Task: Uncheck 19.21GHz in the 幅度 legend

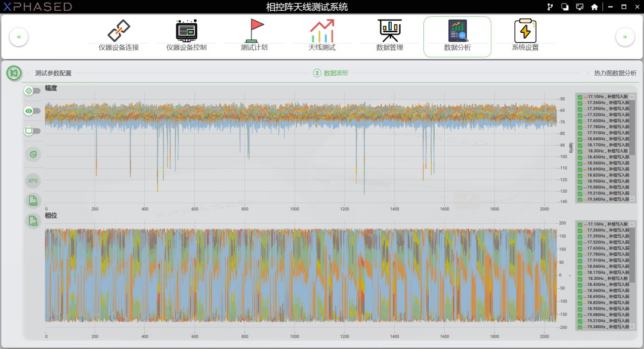Action: click(x=580, y=194)
